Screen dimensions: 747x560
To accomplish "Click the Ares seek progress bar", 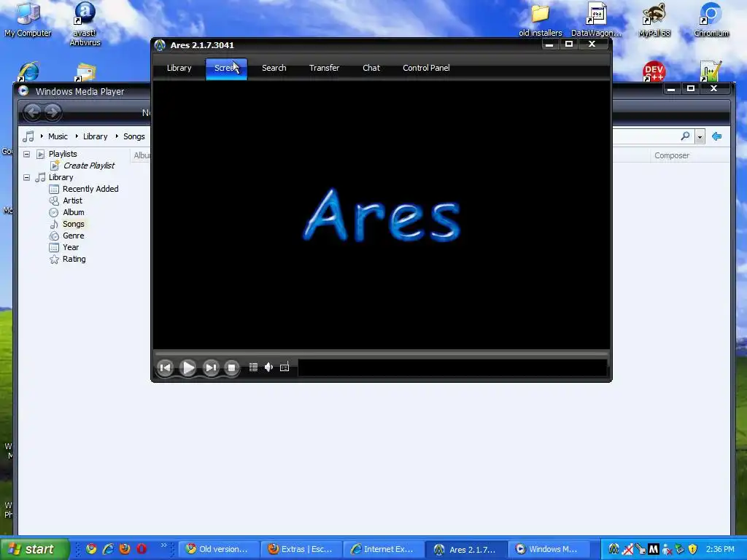I will click(381, 354).
